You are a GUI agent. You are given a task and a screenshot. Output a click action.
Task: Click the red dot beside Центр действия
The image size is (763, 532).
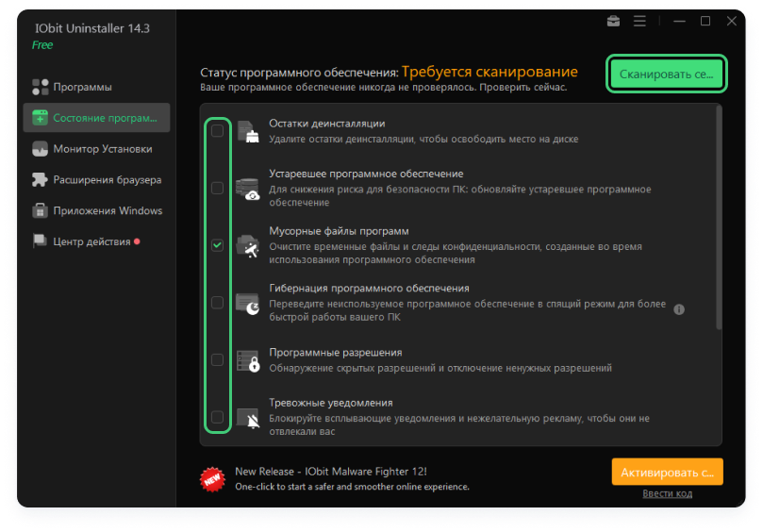[137, 241]
